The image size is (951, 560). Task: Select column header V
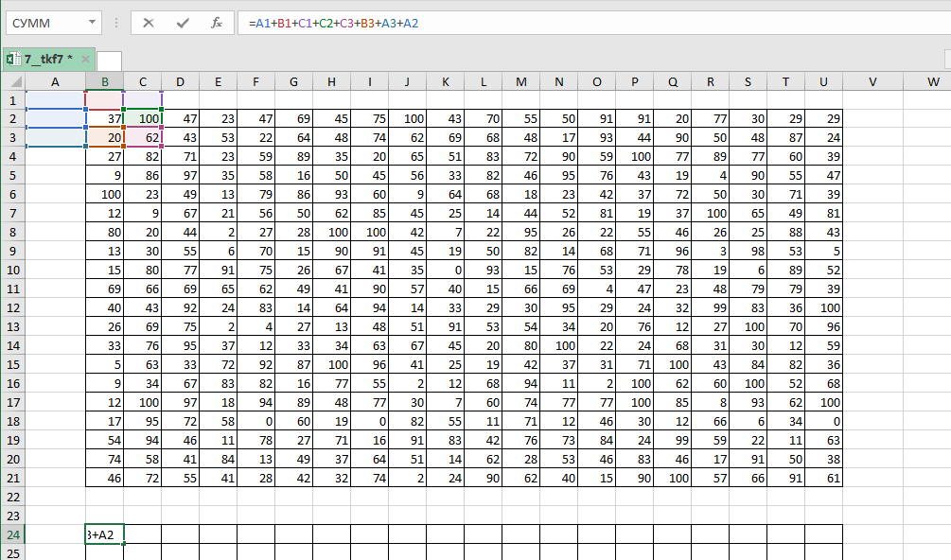pos(872,82)
